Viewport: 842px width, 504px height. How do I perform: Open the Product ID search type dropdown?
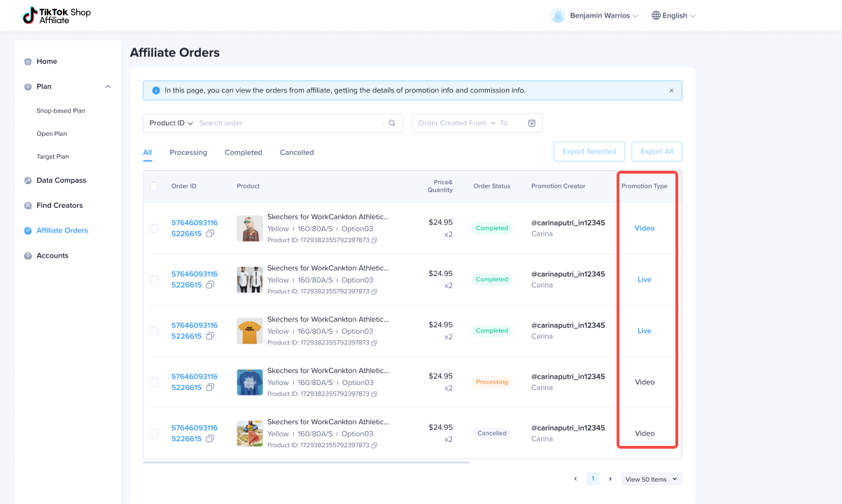pyautogui.click(x=171, y=123)
